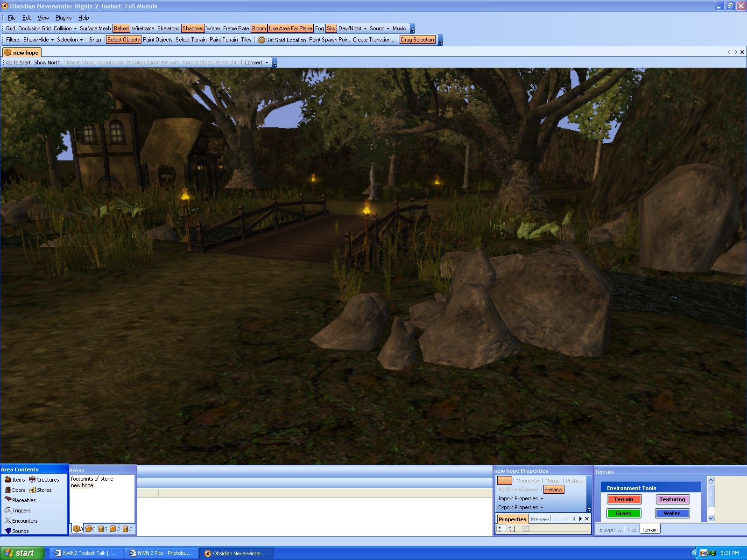This screenshot has width=747, height=560.
Task: Toggle Bloom rendering effect
Action: click(x=259, y=28)
